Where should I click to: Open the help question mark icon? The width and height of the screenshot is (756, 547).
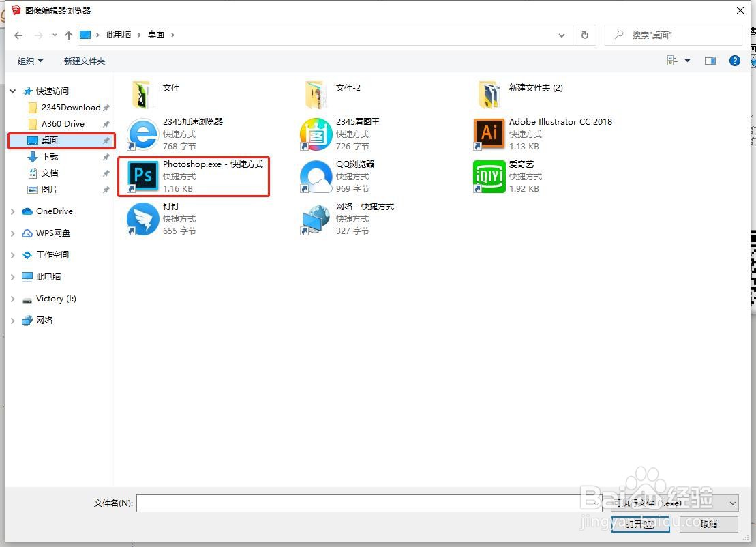734,61
